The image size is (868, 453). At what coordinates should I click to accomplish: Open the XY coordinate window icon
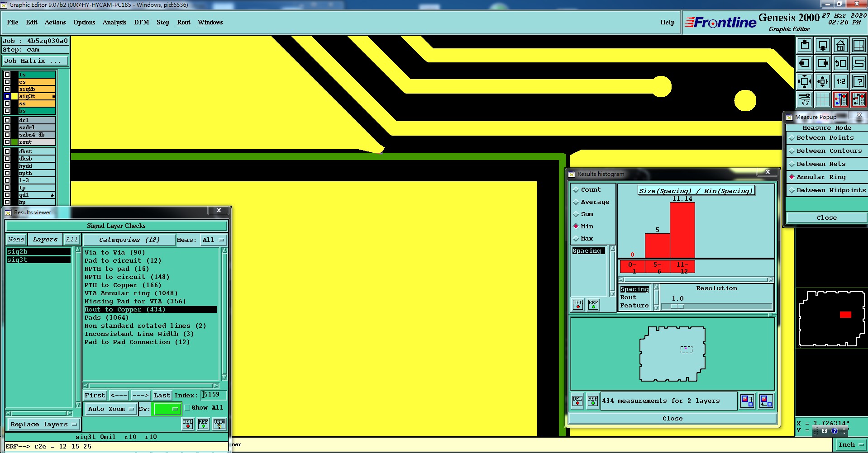click(858, 45)
